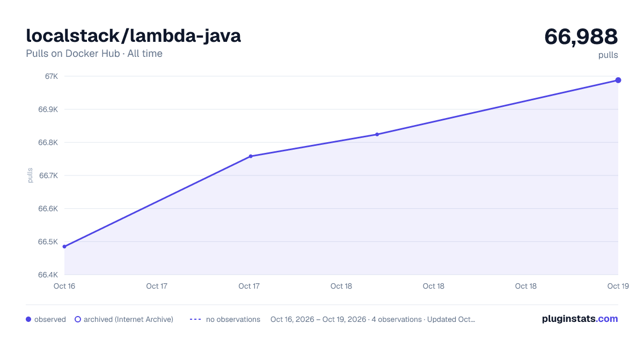Click the Oct 16 x-axis label

point(64,286)
